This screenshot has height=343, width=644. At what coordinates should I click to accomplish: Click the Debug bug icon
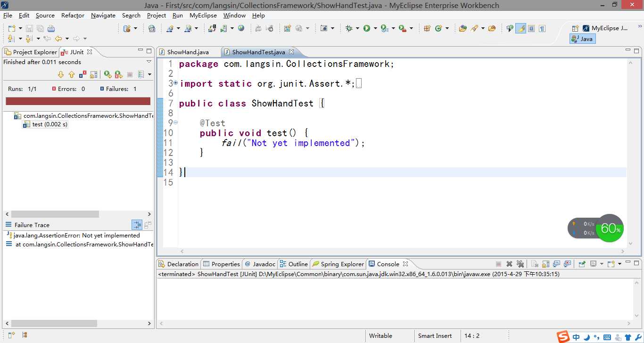click(x=349, y=28)
